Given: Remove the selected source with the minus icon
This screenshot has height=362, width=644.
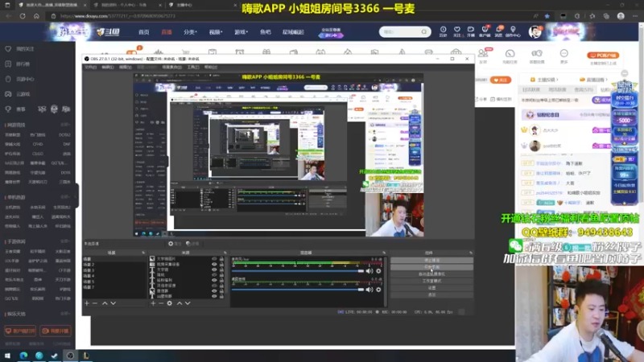Looking at the screenshot, I should [x=161, y=303].
